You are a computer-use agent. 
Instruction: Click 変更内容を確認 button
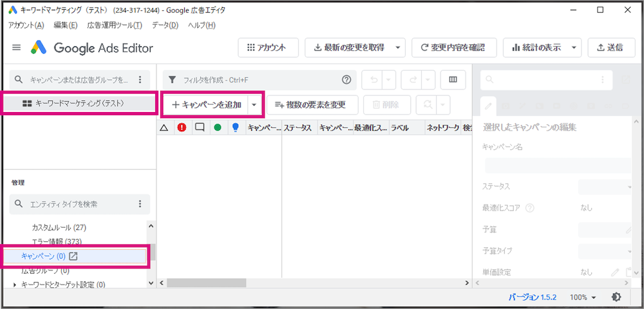coord(454,48)
